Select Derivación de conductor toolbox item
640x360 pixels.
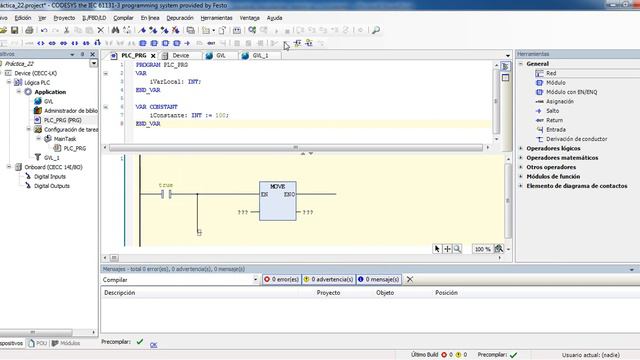pos(576,139)
